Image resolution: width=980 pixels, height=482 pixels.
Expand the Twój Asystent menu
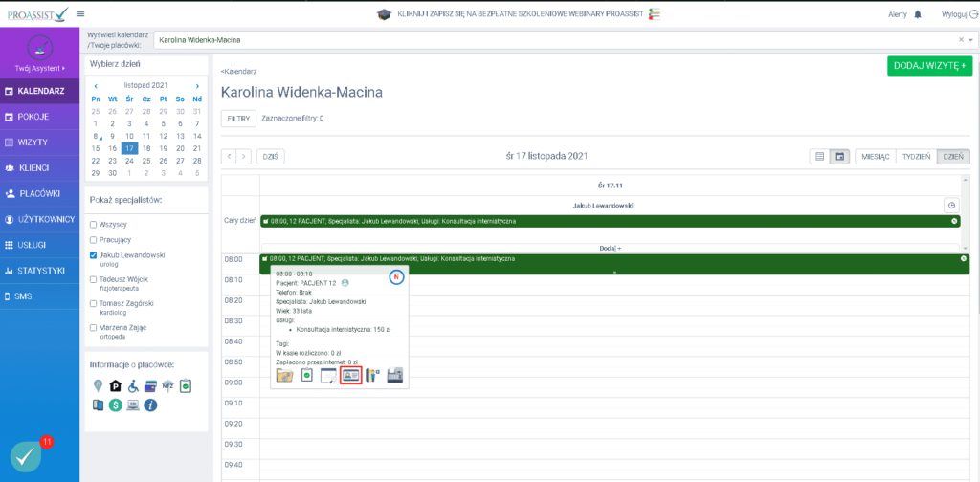pos(39,68)
